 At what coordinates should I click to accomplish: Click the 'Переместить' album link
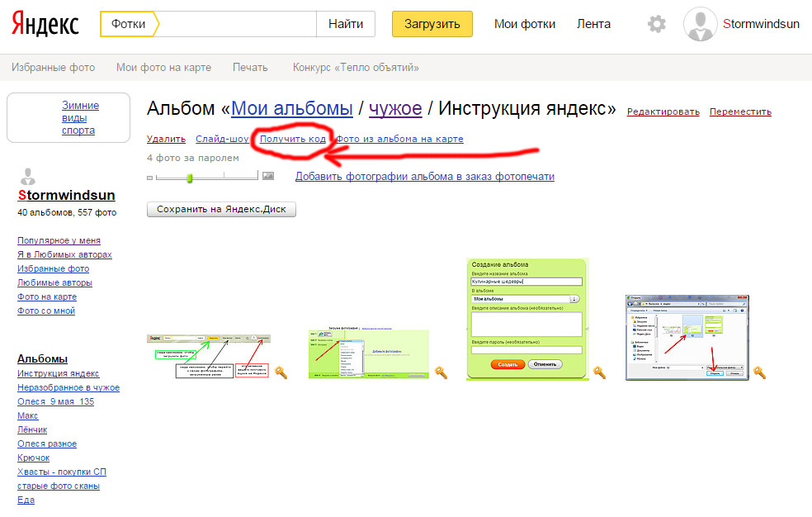click(740, 111)
